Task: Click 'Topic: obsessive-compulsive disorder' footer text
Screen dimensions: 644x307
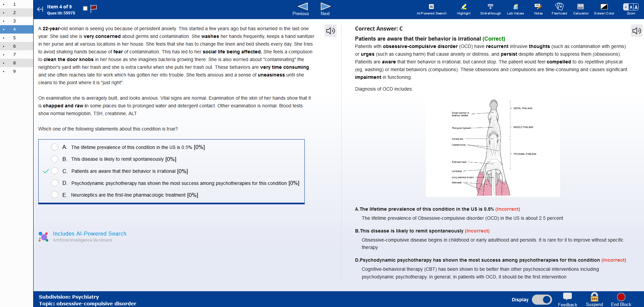Action: point(88,304)
